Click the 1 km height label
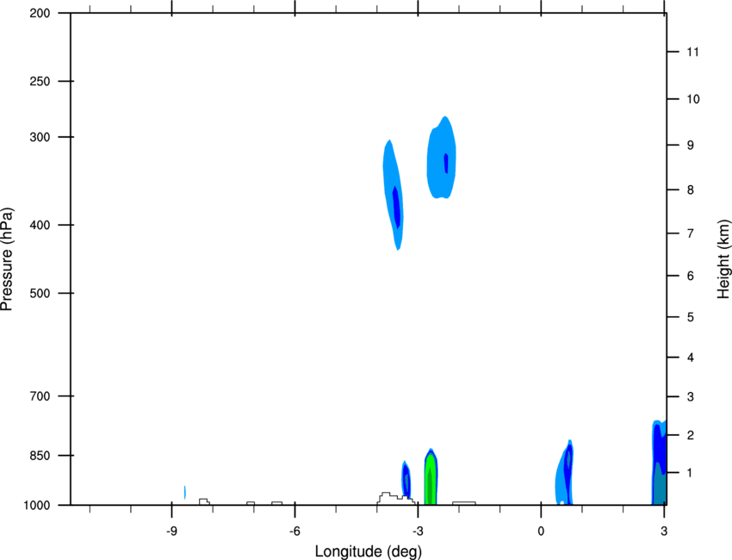 point(690,473)
